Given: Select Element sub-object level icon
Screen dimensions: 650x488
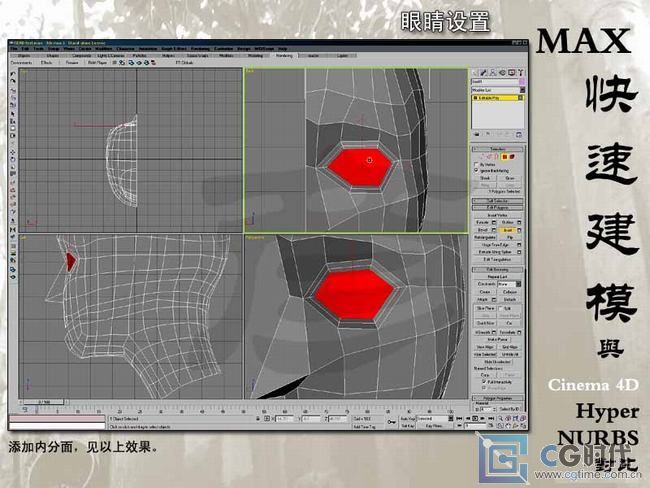Looking at the screenshot, I should coord(512,156).
